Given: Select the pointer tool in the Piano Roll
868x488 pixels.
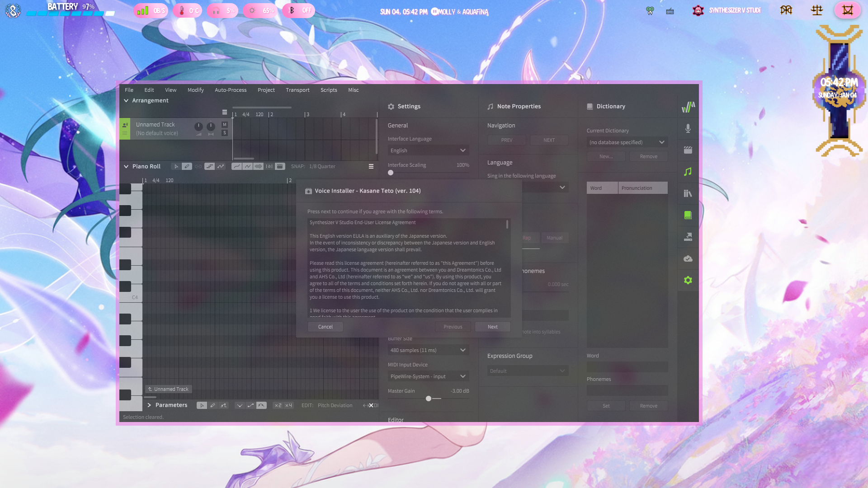Looking at the screenshot, I should click(176, 166).
